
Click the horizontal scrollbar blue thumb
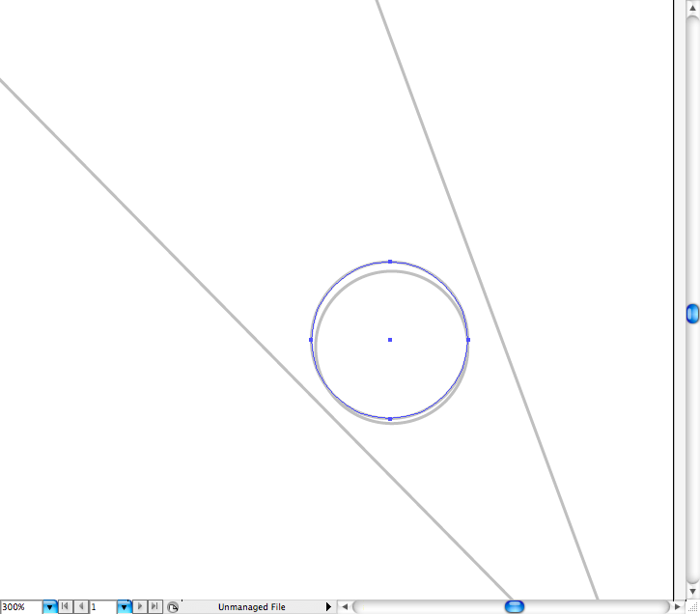pyautogui.click(x=515, y=606)
